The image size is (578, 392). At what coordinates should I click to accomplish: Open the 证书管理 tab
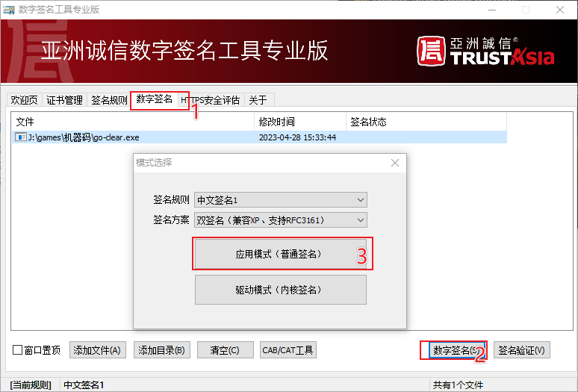pyautogui.click(x=64, y=100)
